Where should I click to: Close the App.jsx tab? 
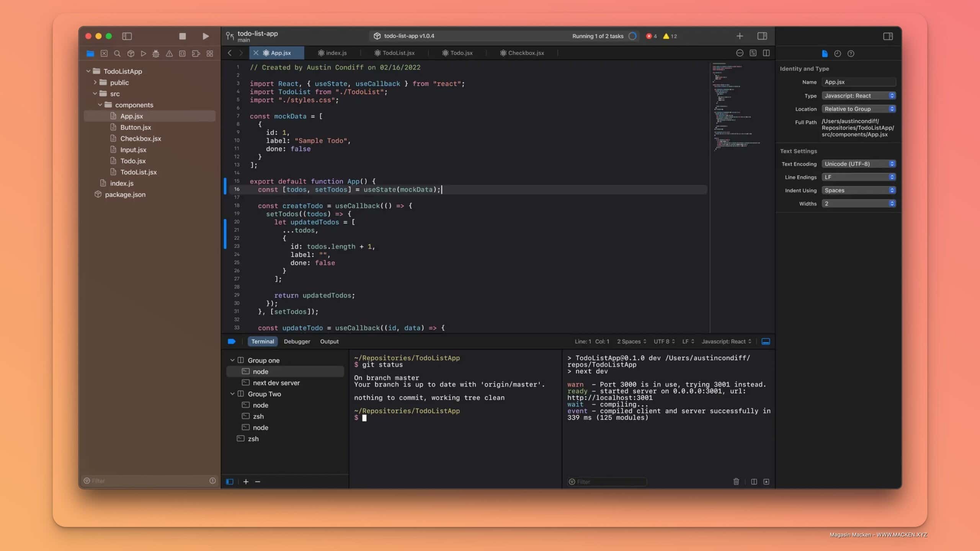tap(256, 53)
